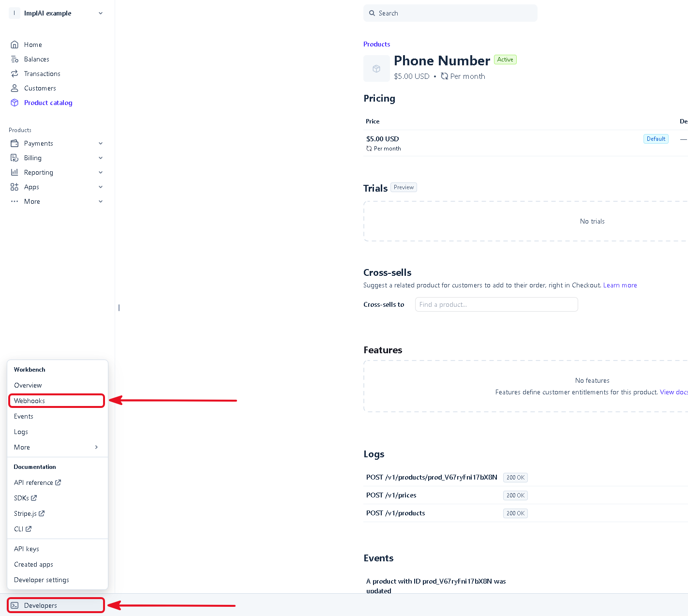This screenshot has height=616, width=688.
Task: Open the Workbench More submenu arrow
Action: point(96,447)
